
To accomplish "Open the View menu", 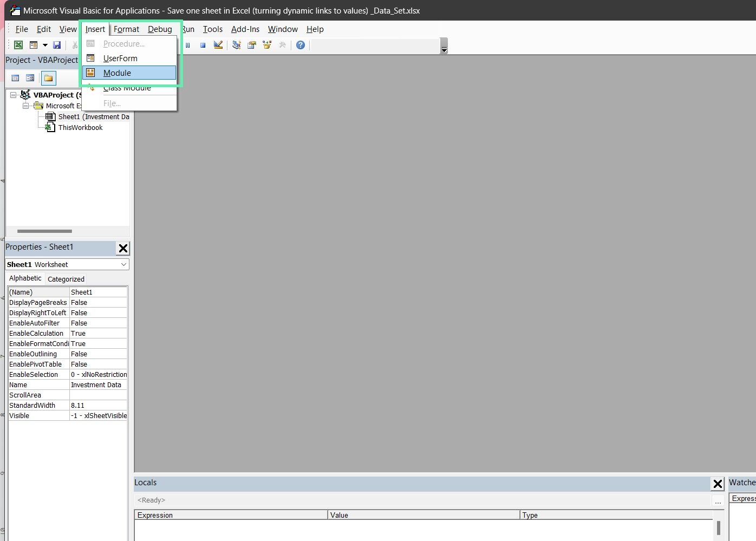I will 68,29.
